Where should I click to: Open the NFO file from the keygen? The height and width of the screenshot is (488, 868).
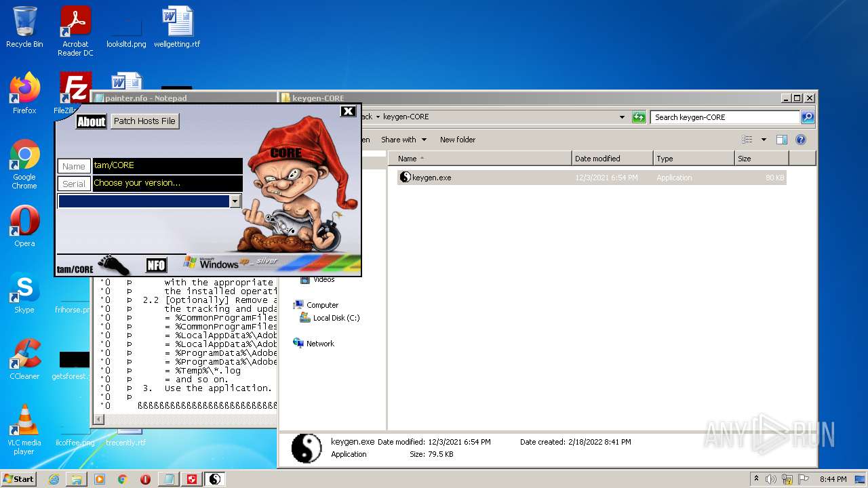(x=156, y=265)
